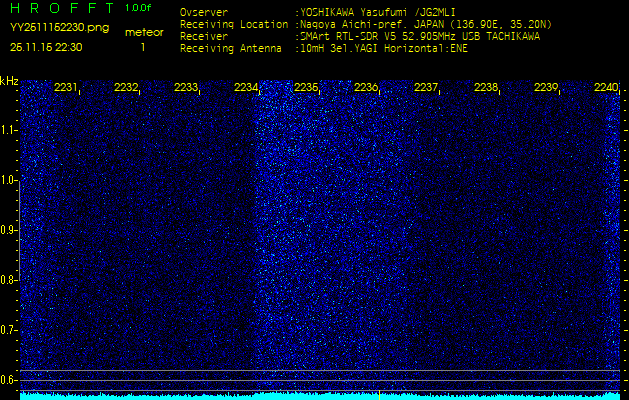The width and height of the screenshot is (629, 400).
Task: Click the HROFFT program title text
Action: click(62, 8)
